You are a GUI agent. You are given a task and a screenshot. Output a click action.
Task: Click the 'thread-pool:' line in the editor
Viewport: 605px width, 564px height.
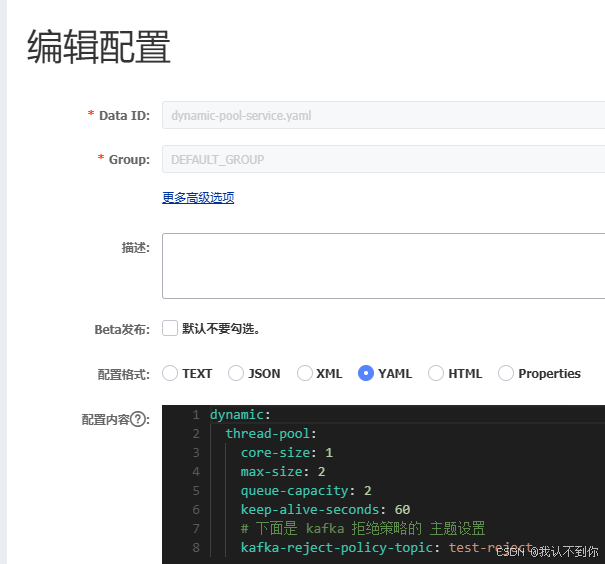point(271,434)
